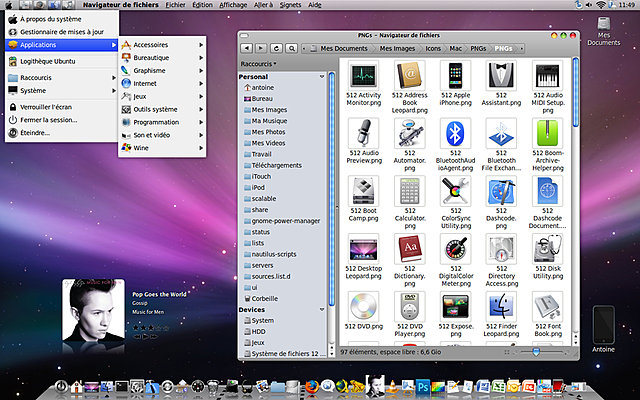Reload the folder with the refresh button
The image size is (640, 400).
click(x=276, y=48)
